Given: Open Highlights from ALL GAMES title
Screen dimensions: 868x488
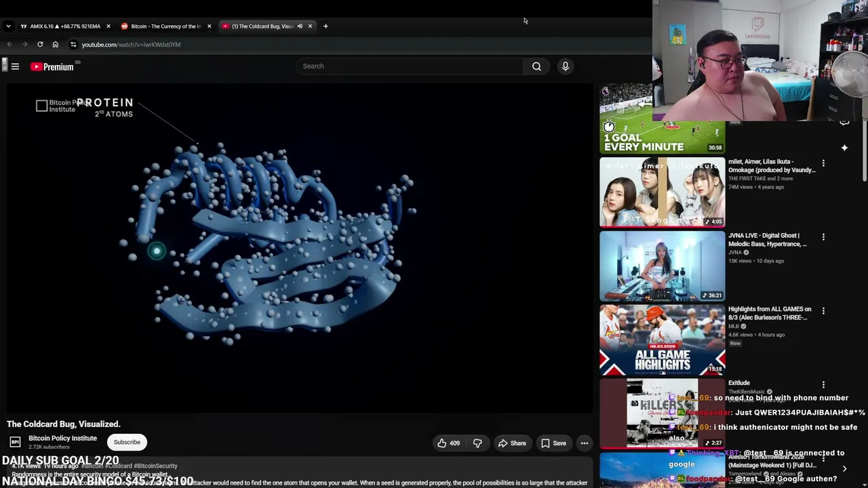Looking at the screenshot, I should pyautogui.click(x=770, y=313).
